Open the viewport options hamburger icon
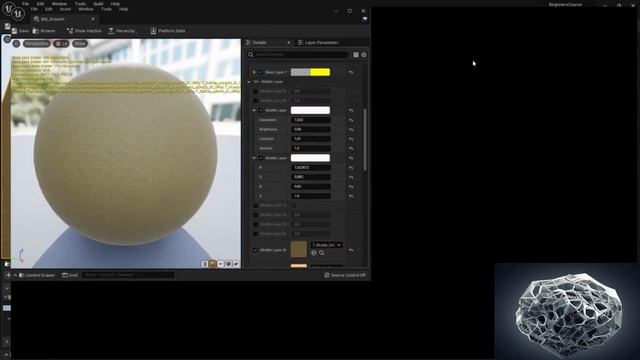 16,44
